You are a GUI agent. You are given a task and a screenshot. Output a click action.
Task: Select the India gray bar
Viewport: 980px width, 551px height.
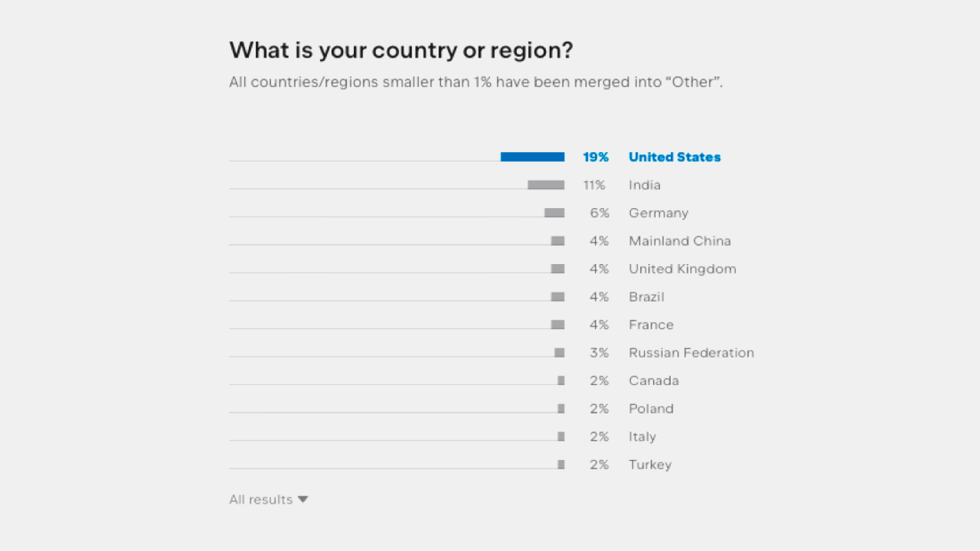click(x=546, y=185)
